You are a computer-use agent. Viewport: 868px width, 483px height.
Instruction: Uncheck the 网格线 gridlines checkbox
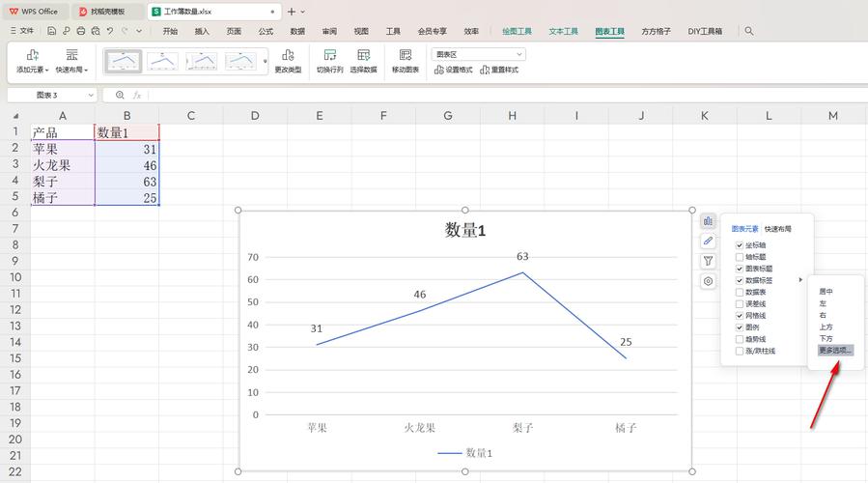pyautogui.click(x=739, y=316)
